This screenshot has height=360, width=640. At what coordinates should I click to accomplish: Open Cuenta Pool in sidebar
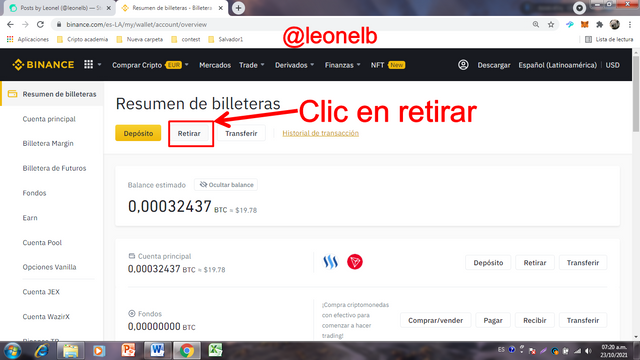pyautogui.click(x=42, y=242)
